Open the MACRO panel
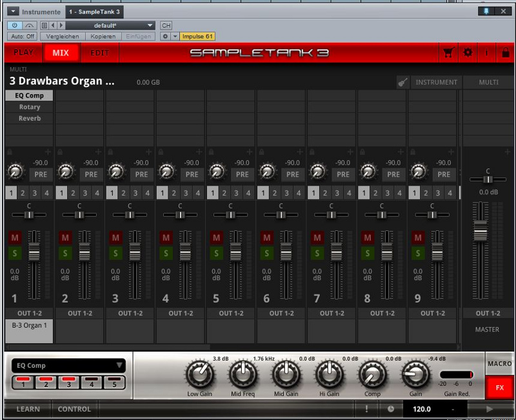516x420 pixels. coord(499,363)
